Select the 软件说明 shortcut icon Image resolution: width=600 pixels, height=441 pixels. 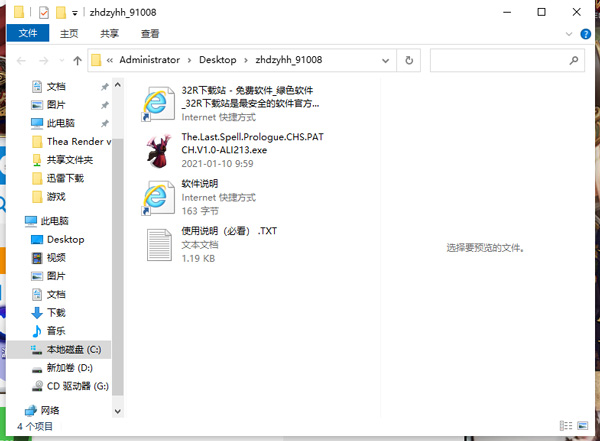tap(158, 198)
